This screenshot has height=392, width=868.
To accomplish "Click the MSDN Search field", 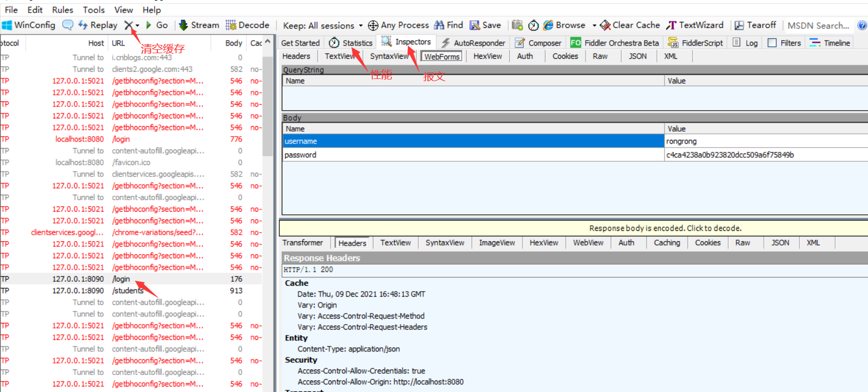I will (x=819, y=25).
